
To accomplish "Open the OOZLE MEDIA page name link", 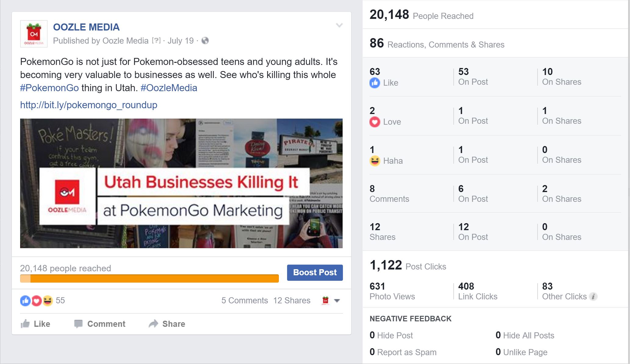I will [x=86, y=27].
